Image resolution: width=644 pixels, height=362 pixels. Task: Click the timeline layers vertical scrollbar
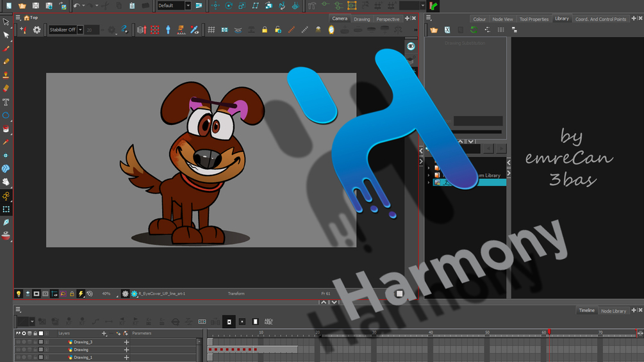199,350
